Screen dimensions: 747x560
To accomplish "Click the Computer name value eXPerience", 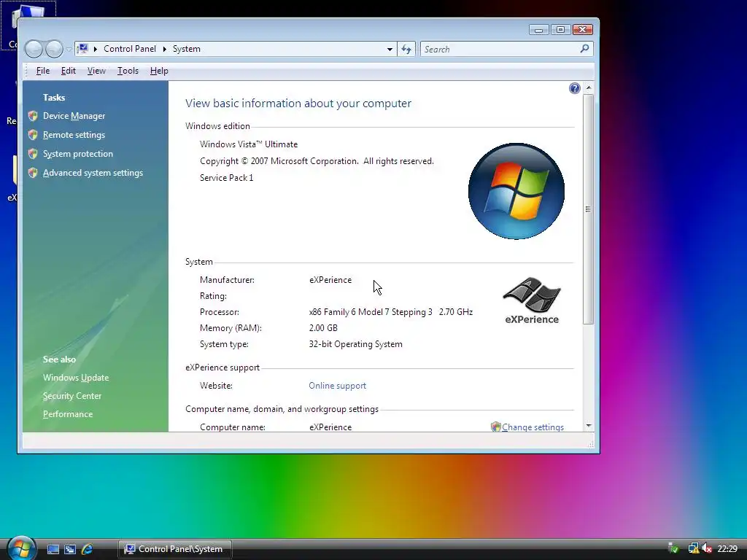I will click(330, 427).
